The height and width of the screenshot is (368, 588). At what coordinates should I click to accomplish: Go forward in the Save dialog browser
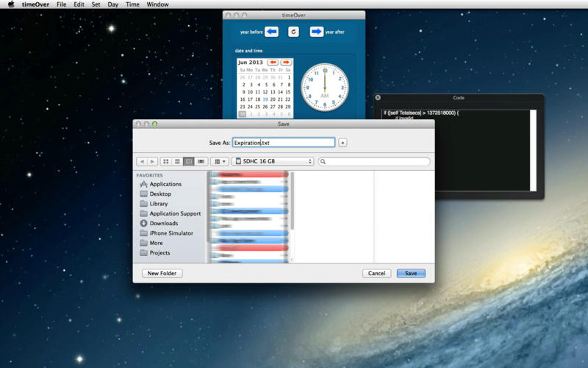click(152, 161)
